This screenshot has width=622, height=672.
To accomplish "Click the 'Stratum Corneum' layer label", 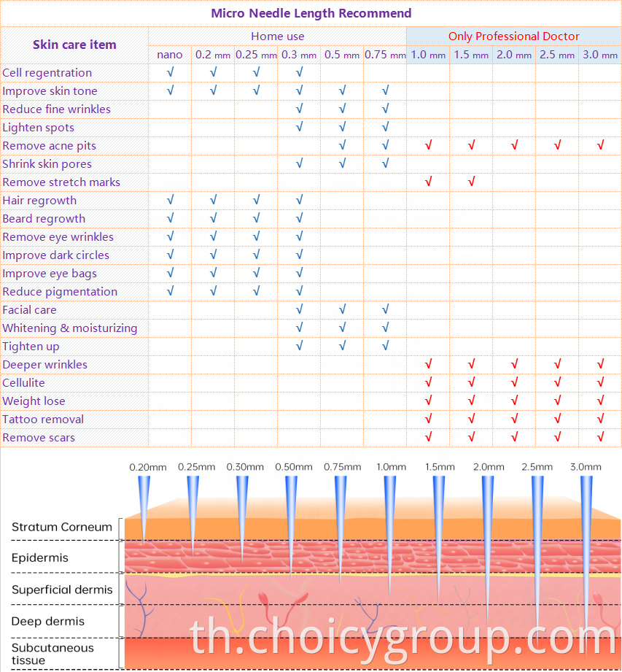I will point(62,527).
